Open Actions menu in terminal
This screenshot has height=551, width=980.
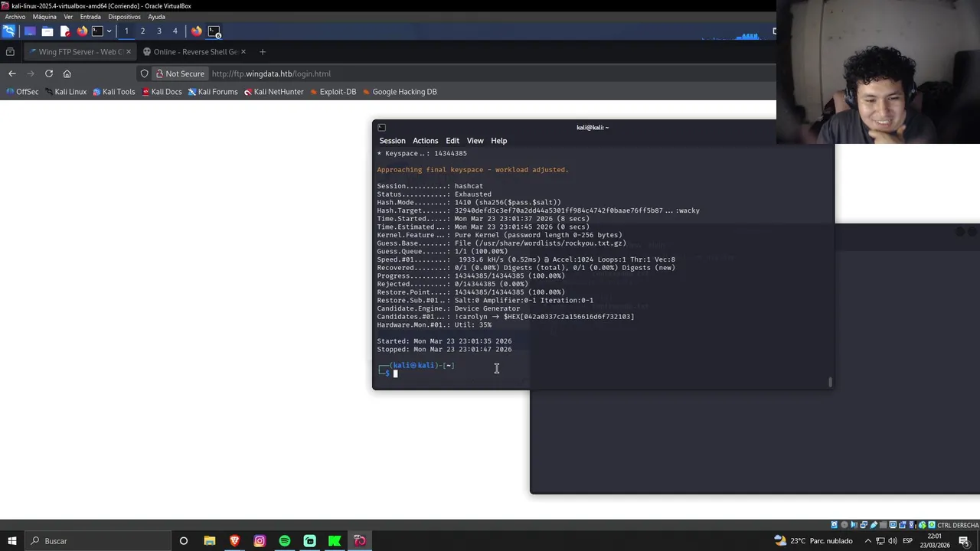point(425,141)
